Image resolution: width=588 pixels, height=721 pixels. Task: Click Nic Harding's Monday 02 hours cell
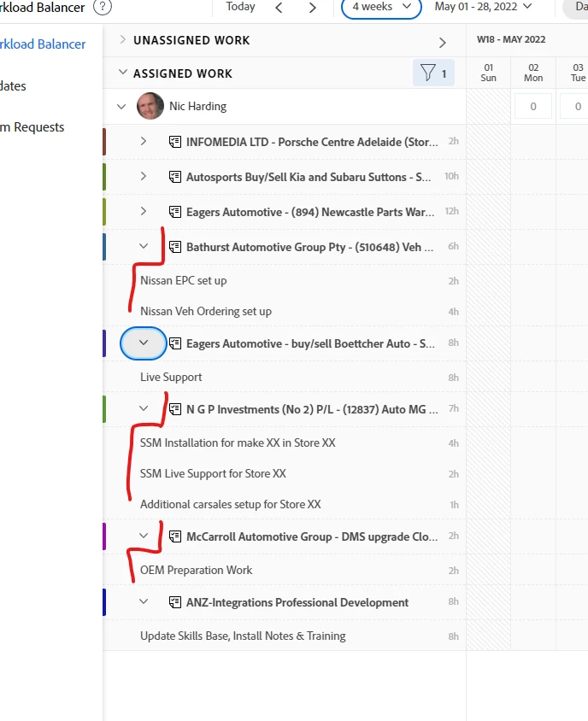pos(533,106)
